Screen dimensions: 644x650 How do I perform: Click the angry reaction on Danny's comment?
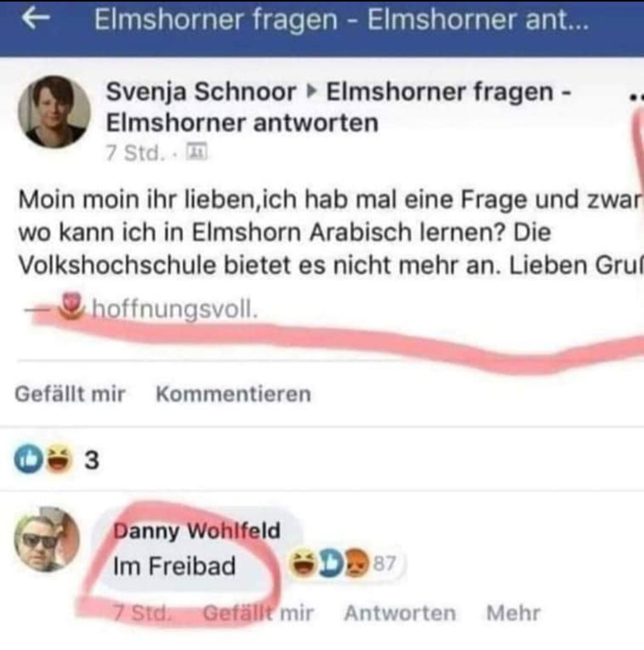pos(357,564)
